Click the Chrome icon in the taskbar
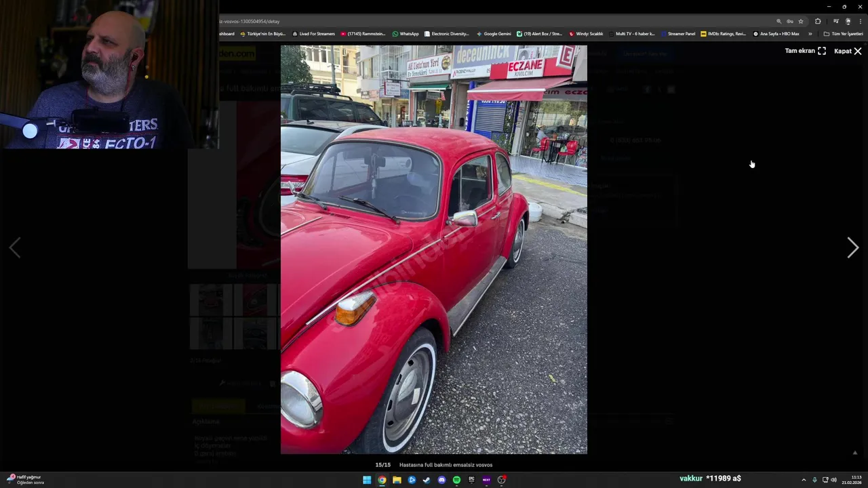Screen dimensions: 868x488 coord(382,480)
